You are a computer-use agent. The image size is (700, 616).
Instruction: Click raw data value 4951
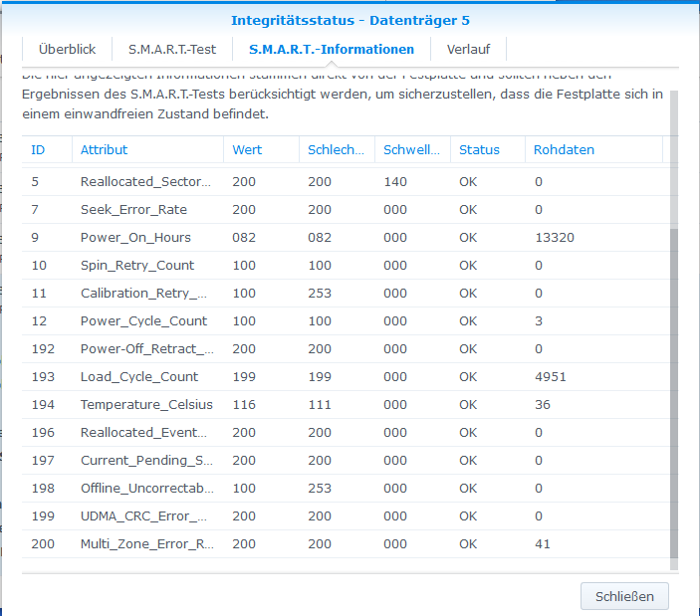[551, 377]
